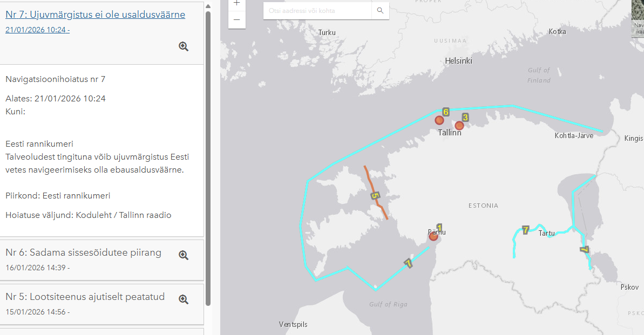The width and height of the screenshot is (644, 335).
Task: Click red marker 1 at Pärnu
Action: tap(433, 236)
